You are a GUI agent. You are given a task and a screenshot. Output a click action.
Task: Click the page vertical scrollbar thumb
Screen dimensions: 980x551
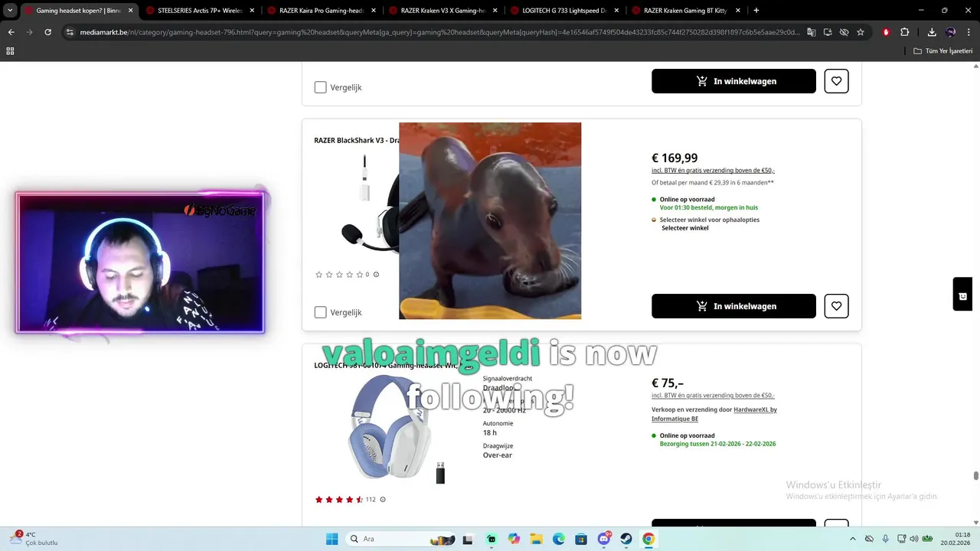(x=976, y=476)
